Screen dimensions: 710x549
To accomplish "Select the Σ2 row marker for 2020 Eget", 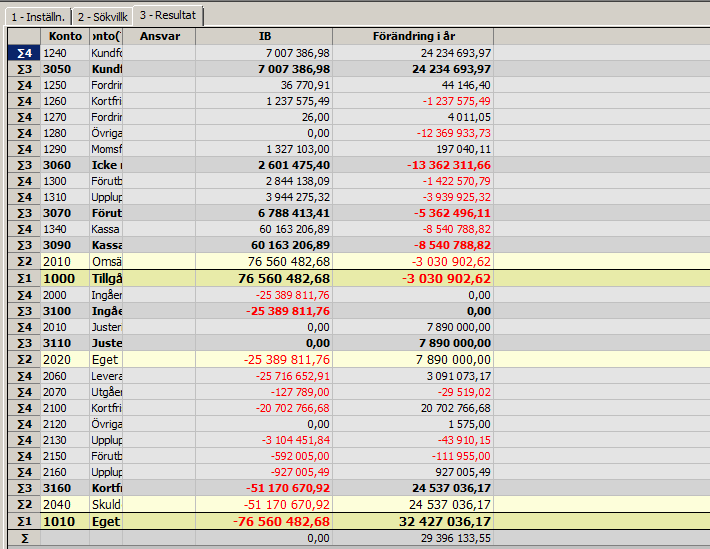I will coord(24,360).
